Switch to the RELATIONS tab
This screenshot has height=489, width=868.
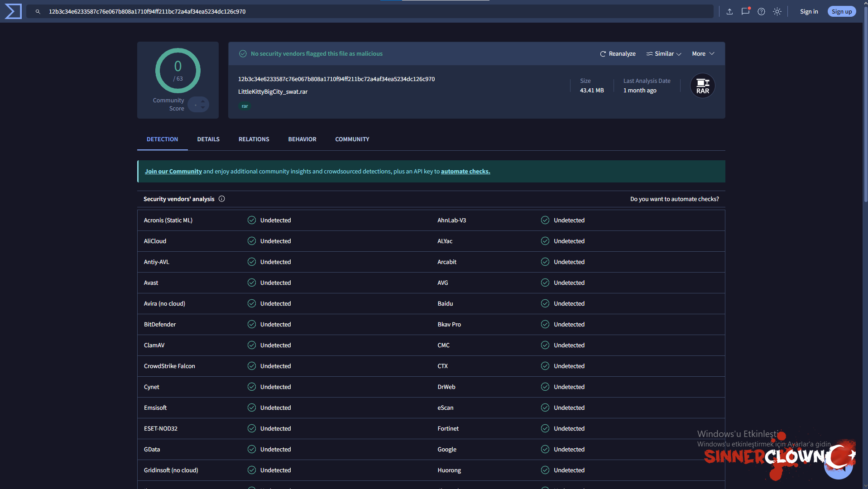click(254, 139)
